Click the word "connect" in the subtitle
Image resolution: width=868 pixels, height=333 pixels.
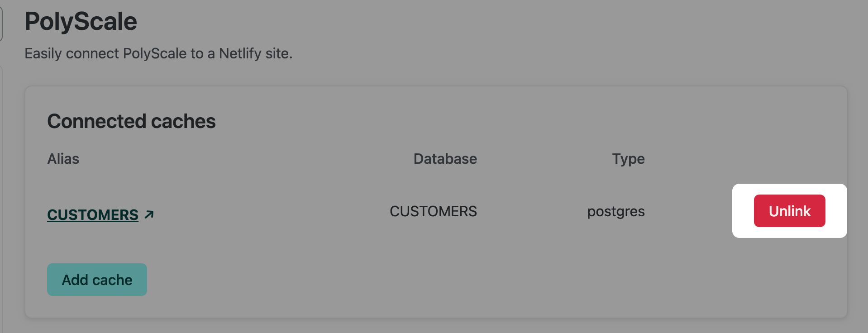(x=92, y=53)
